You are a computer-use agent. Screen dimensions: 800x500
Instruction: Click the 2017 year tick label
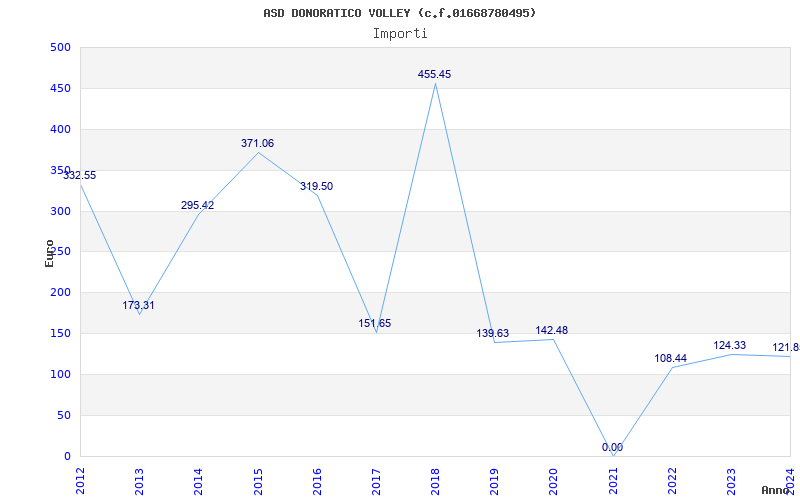[x=376, y=481]
